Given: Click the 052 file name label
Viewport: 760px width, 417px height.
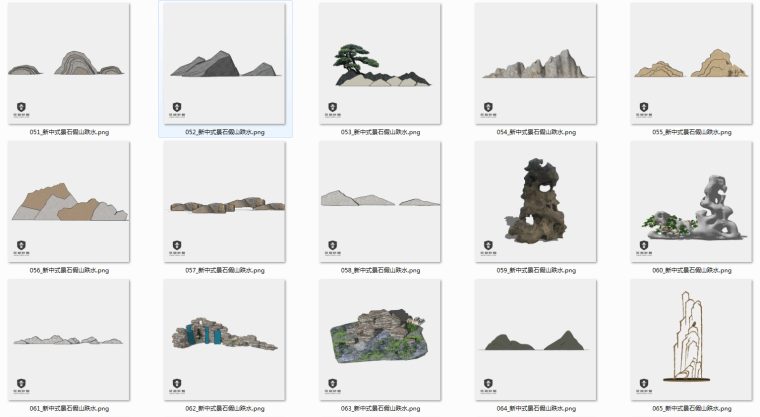Looking at the screenshot, I should (x=225, y=132).
